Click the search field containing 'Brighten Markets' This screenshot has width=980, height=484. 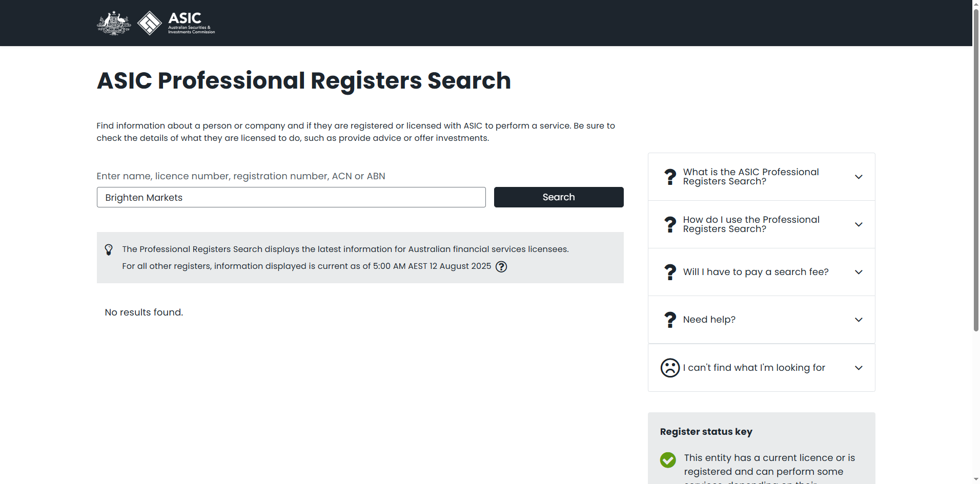click(291, 197)
